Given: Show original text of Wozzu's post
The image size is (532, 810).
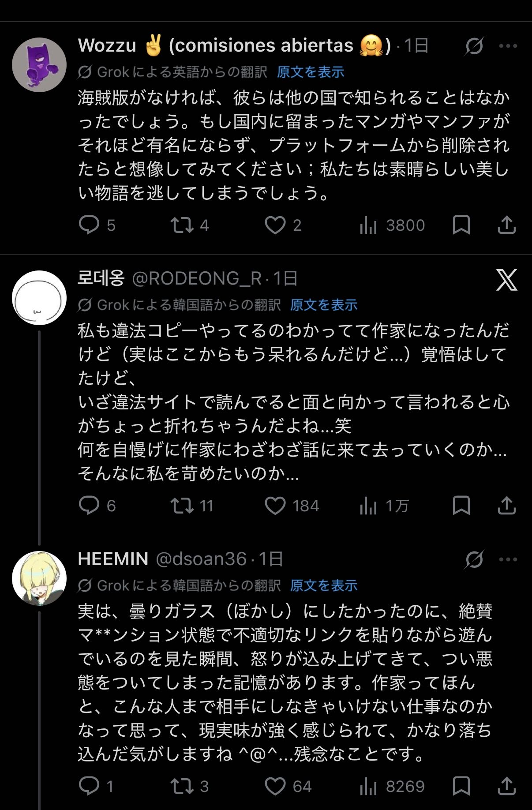Looking at the screenshot, I should click(x=311, y=72).
